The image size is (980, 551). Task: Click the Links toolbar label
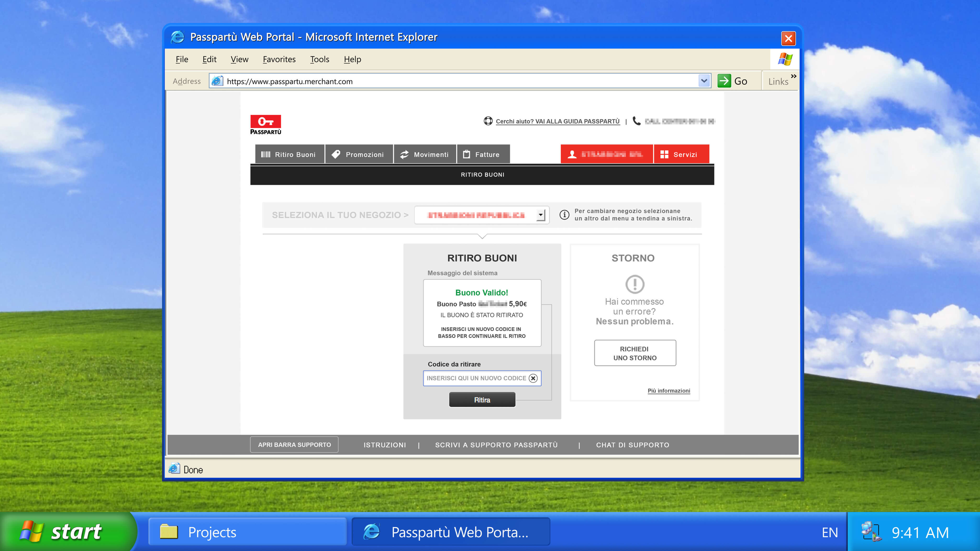[x=778, y=81]
